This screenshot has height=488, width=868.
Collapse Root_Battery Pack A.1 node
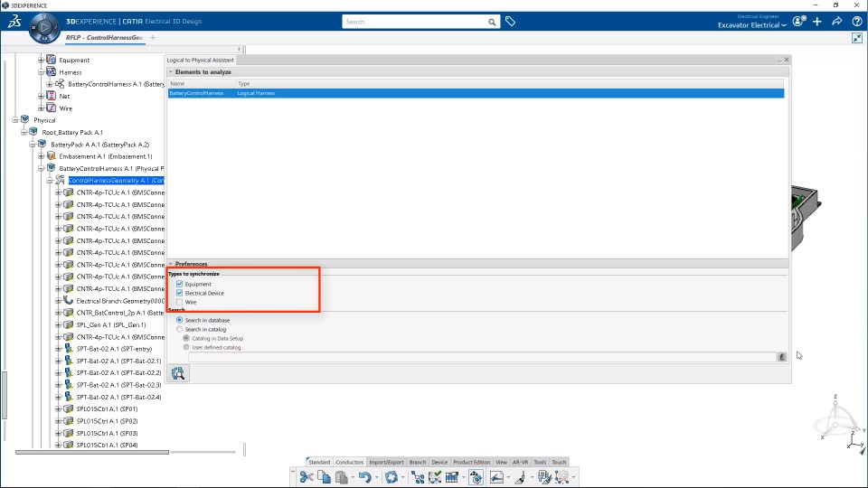(x=24, y=132)
